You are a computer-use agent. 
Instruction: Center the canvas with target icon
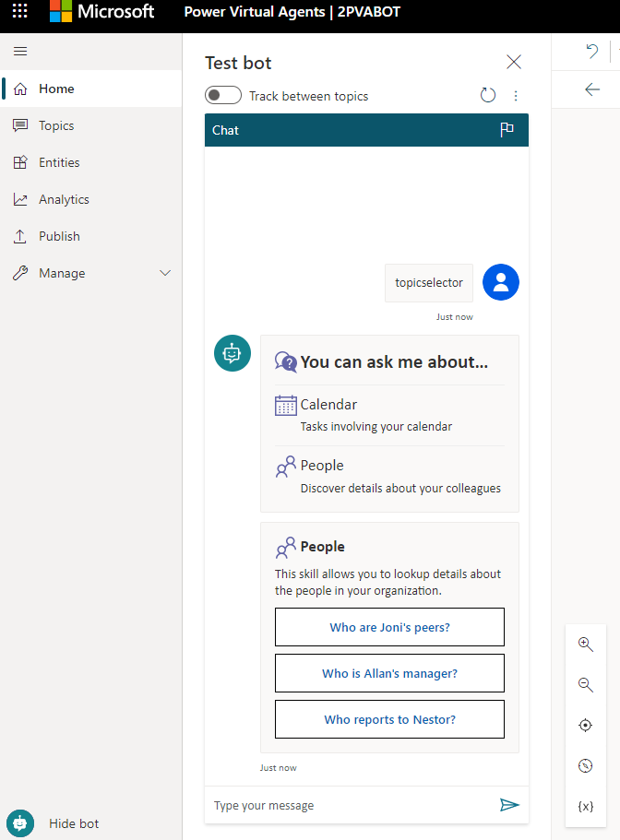[586, 726]
